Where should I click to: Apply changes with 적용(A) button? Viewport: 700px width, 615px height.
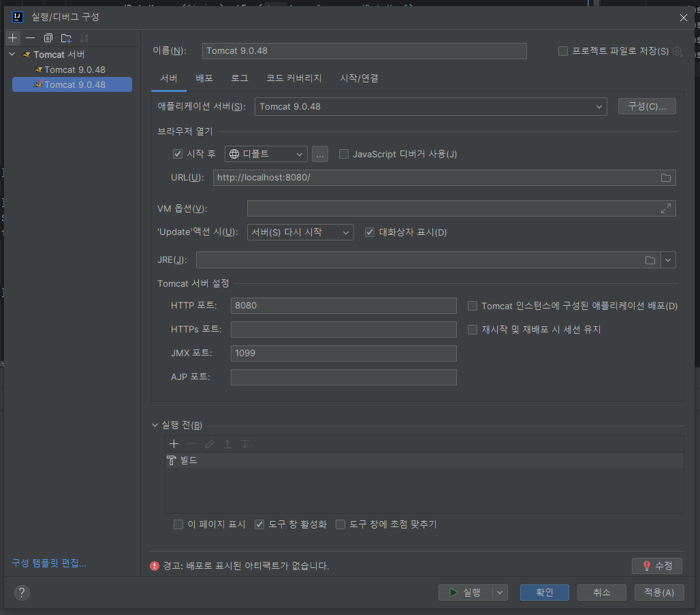click(659, 593)
